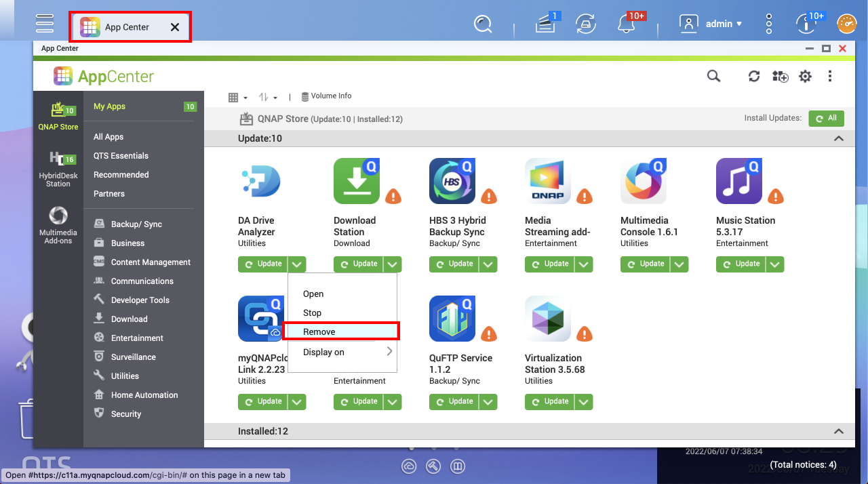Image resolution: width=868 pixels, height=484 pixels.
Task: Open App Center settings gear
Action: click(x=805, y=77)
